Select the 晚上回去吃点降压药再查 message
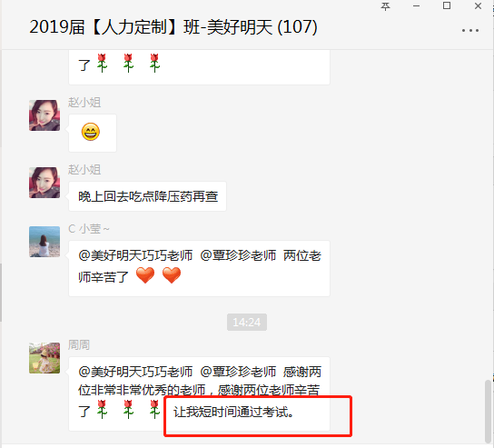This screenshot has height=448, width=494. (147, 196)
